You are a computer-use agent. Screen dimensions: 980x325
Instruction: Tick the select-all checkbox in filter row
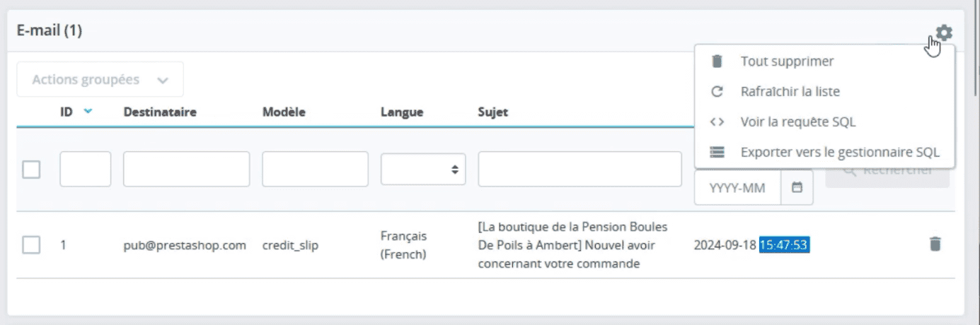click(x=31, y=170)
